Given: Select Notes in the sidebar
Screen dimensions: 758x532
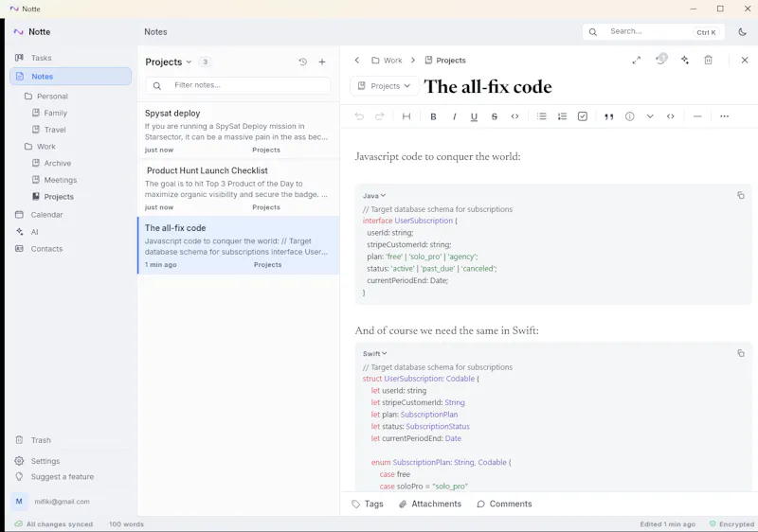Looking at the screenshot, I should tap(70, 77).
